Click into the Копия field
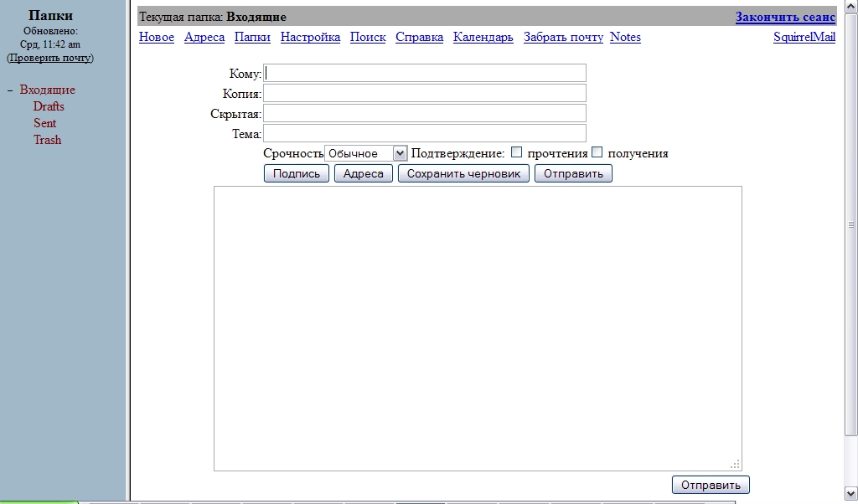858x504 pixels. pyautogui.click(x=425, y=93)
